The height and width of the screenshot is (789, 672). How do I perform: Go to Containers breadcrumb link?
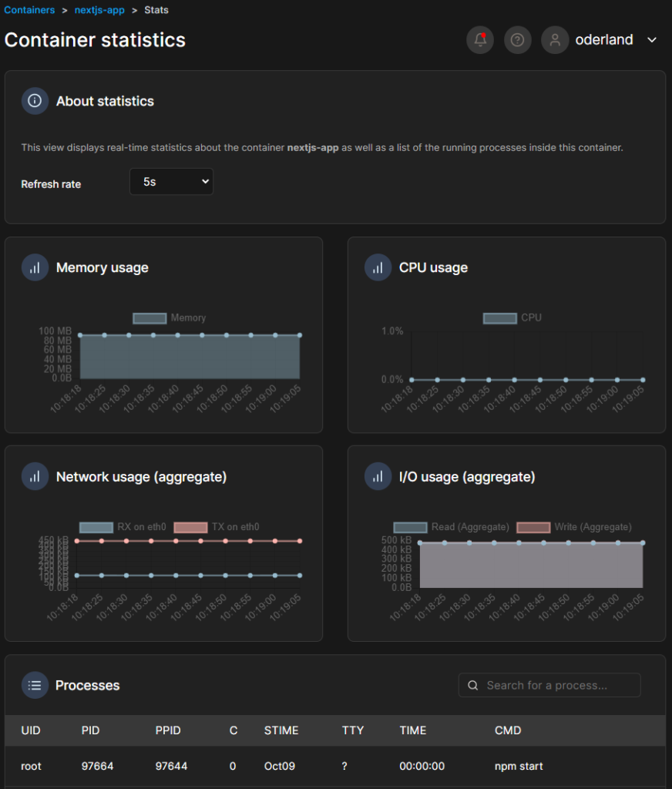[x=29, y=10]
